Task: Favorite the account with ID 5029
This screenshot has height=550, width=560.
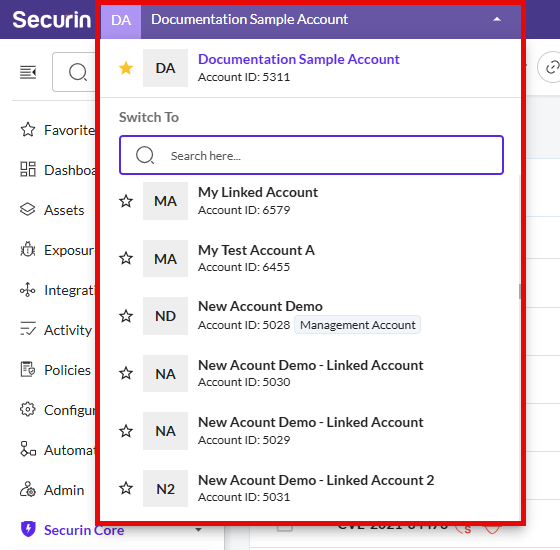Action: click(x=126, y=431)
